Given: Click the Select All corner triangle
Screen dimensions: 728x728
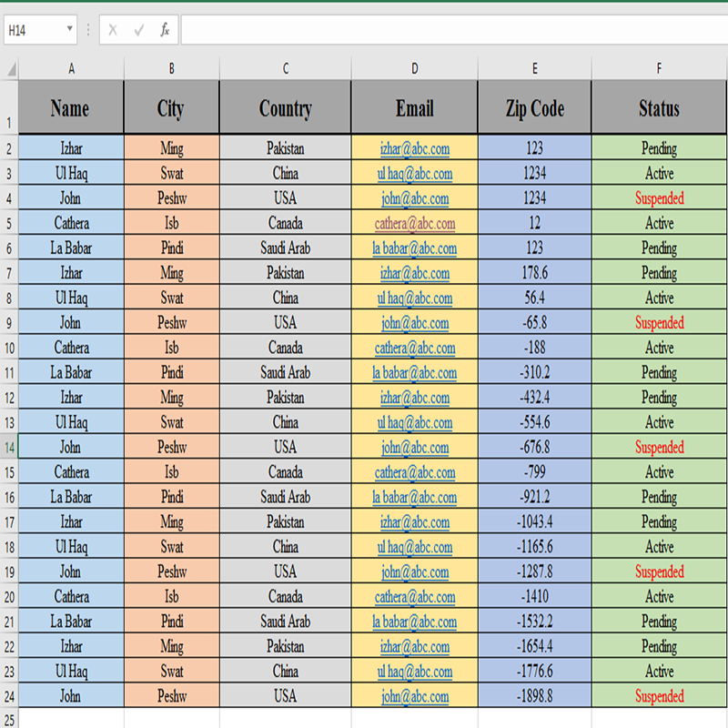Looking at the screenshot, I should pyautogui.click(x=10, y=69).
